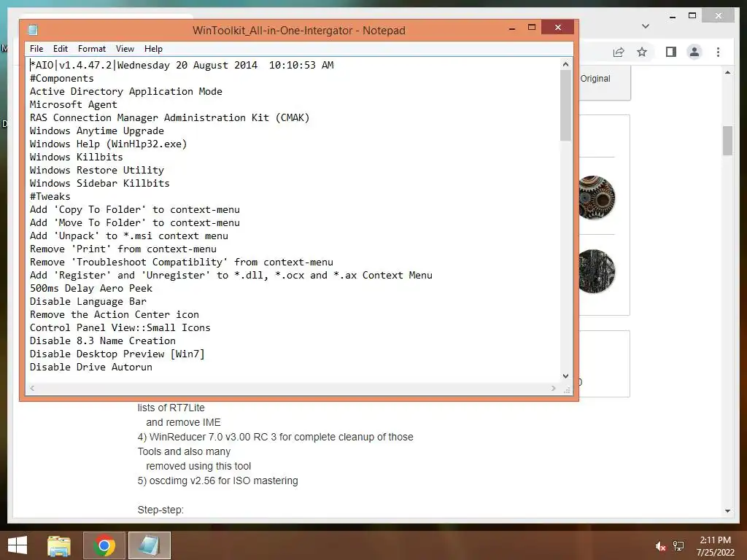Click "Add 'Copy To Folder' to context-menu" line
This screenshot has height=560, width=747.
[x=135, y=209]
